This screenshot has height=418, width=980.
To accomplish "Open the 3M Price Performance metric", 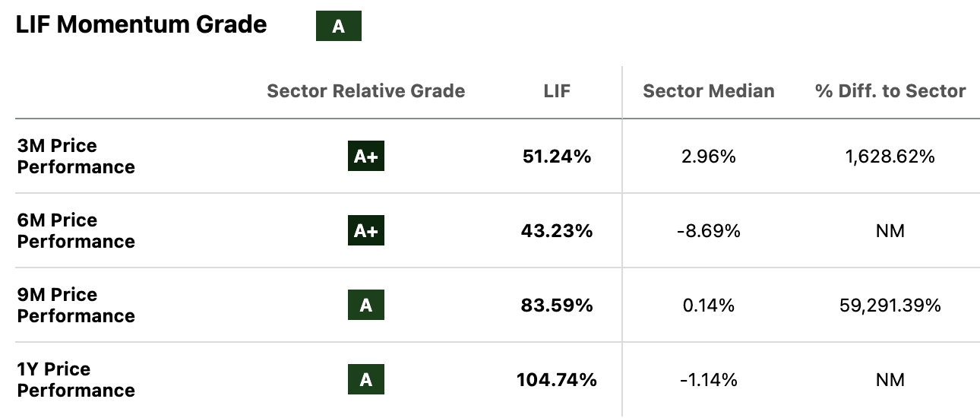I will (x=76, y=157).
